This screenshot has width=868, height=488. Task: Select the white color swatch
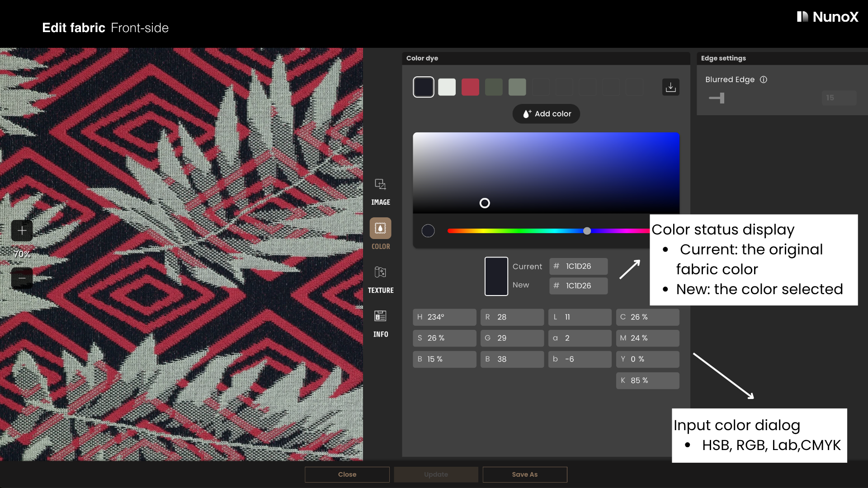(x=447, y=87)
